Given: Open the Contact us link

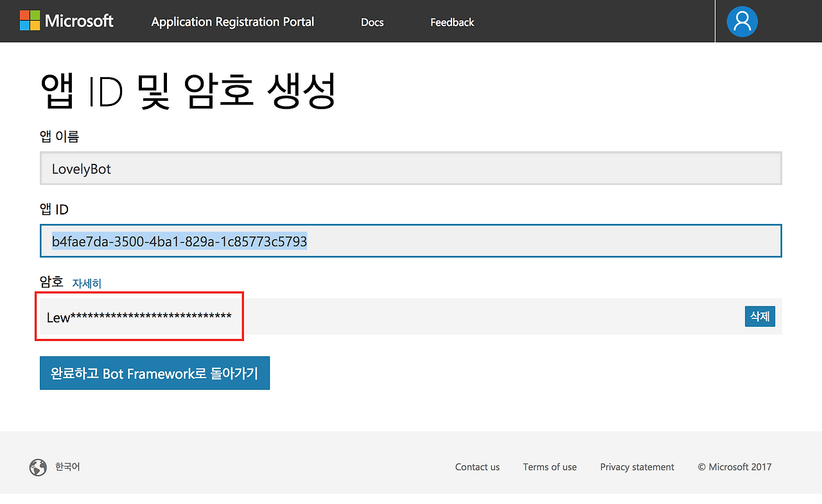Looking at the screenshot, I should (x=477, y=467).
